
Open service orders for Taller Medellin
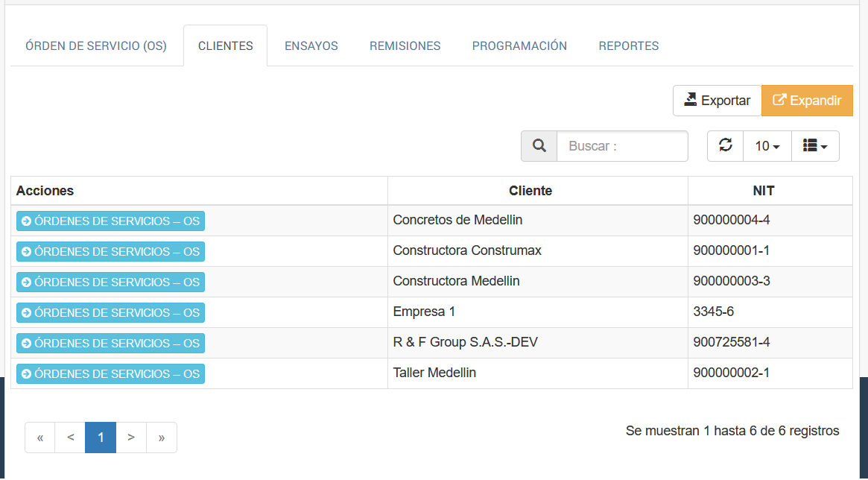pos(110,374)
